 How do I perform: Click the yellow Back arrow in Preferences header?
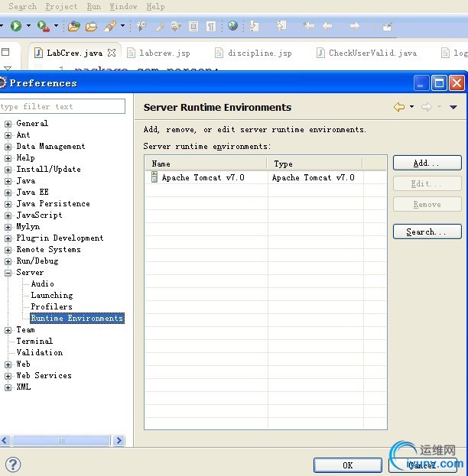point(399,107)
